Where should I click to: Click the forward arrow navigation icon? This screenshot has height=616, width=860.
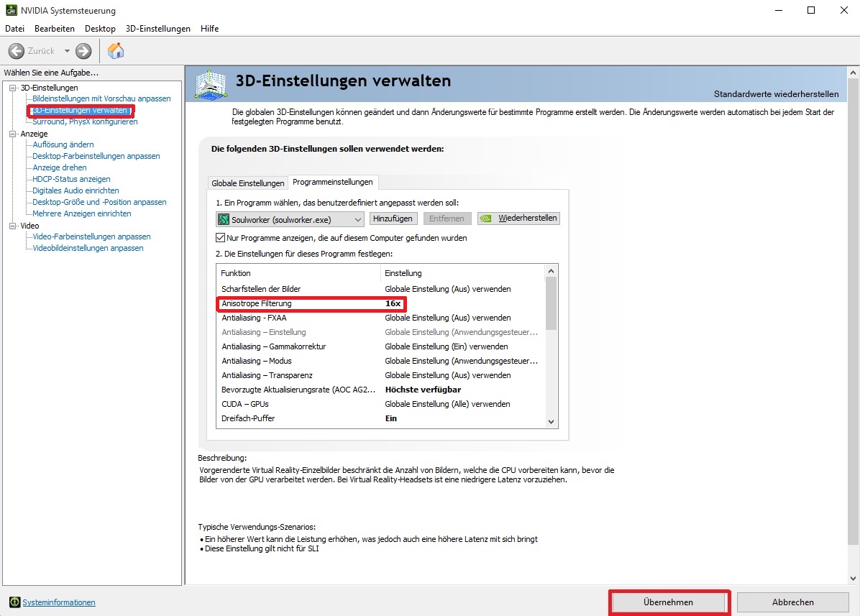pyautogui.click(x=83, y=51)
